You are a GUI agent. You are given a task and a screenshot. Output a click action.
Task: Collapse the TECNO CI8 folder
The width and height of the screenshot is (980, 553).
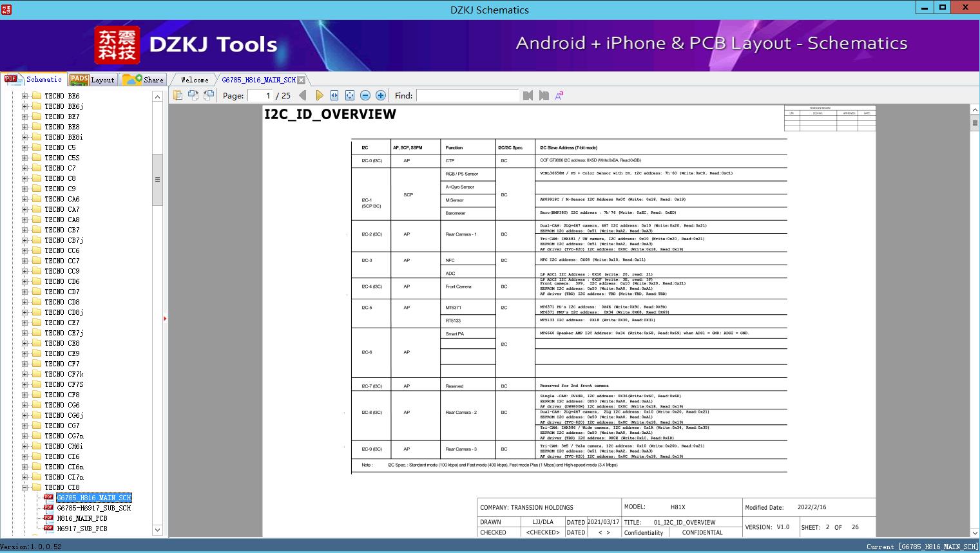pyautogui.click(x=25, y=487)
